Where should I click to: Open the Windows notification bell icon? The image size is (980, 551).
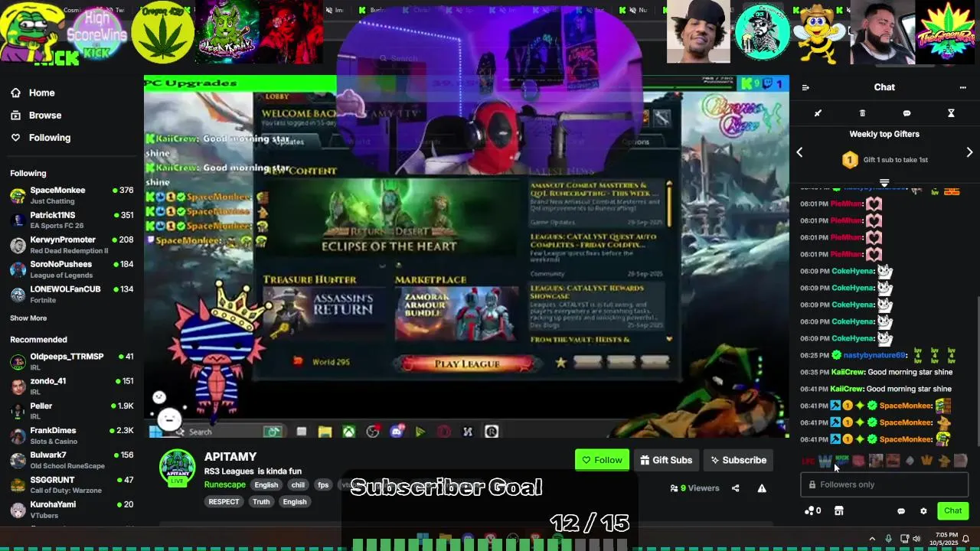(966, 539)
